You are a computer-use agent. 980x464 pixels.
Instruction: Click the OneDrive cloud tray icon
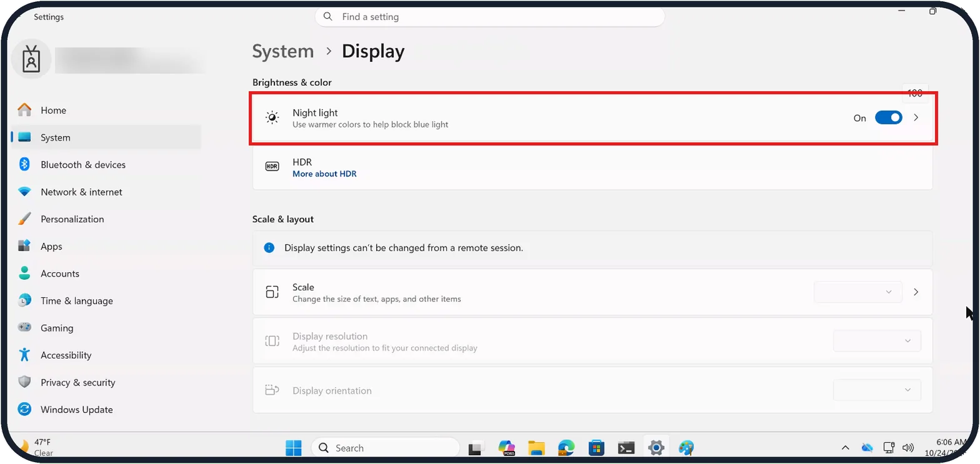click(x=867, y=448)
